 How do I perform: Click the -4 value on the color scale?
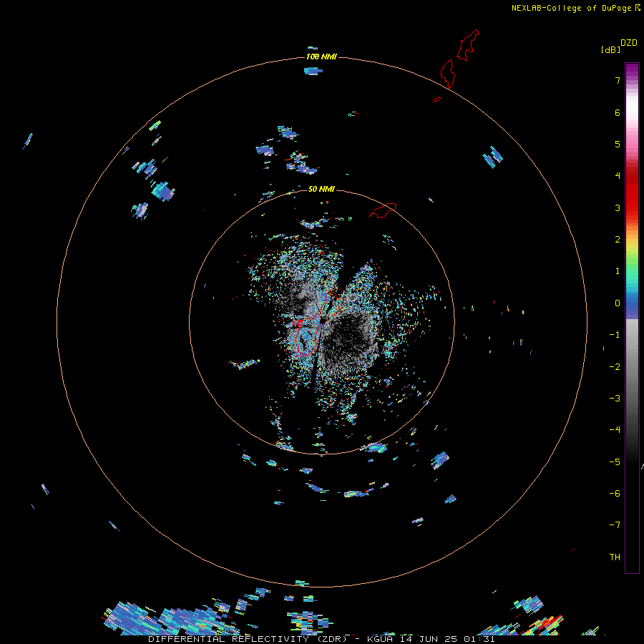pyautogui.click(x=615, y=429)
